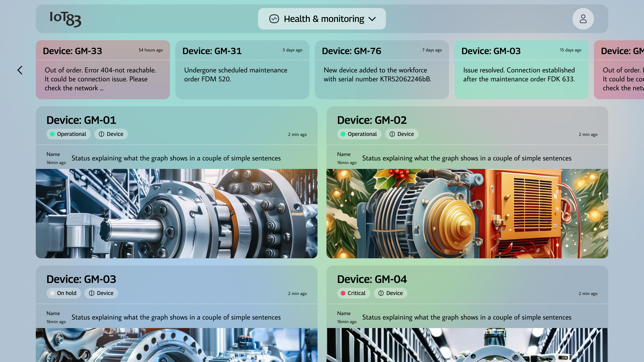Click the red Critical status dot on GM-04
Image resolution: width=644 pixels, height=362 pixels.
343,293
